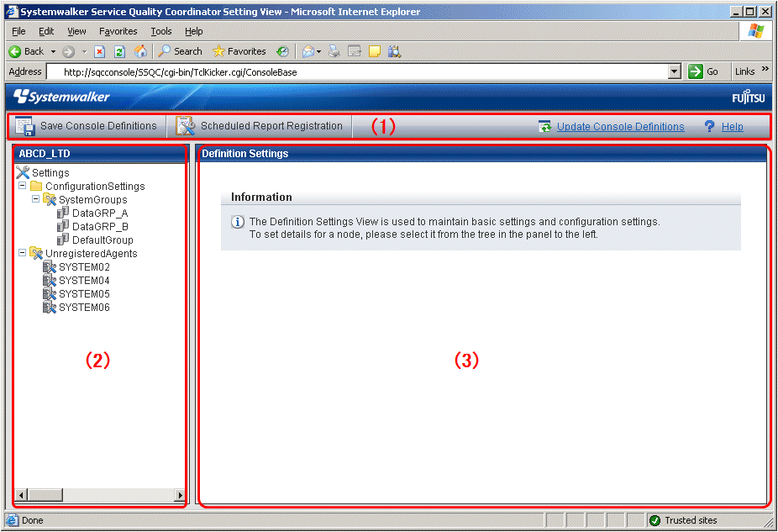
Task: Click the Print icon in browser toolbar
Action: coord(334,51)
